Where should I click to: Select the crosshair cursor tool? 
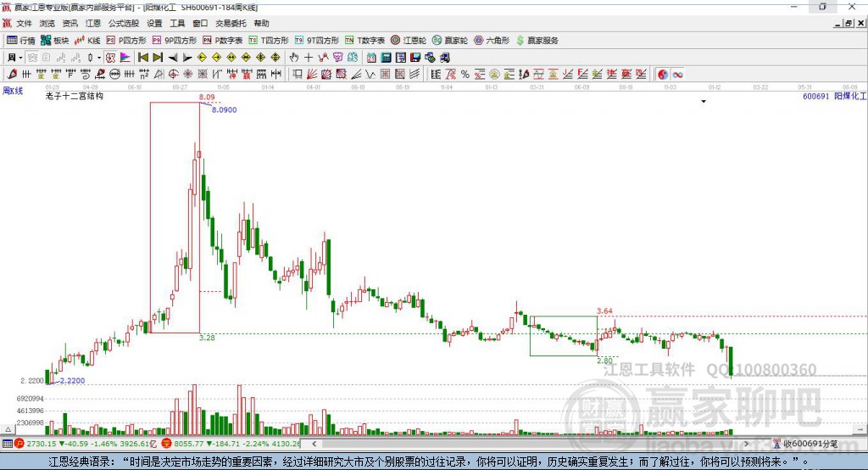[309, 58]
